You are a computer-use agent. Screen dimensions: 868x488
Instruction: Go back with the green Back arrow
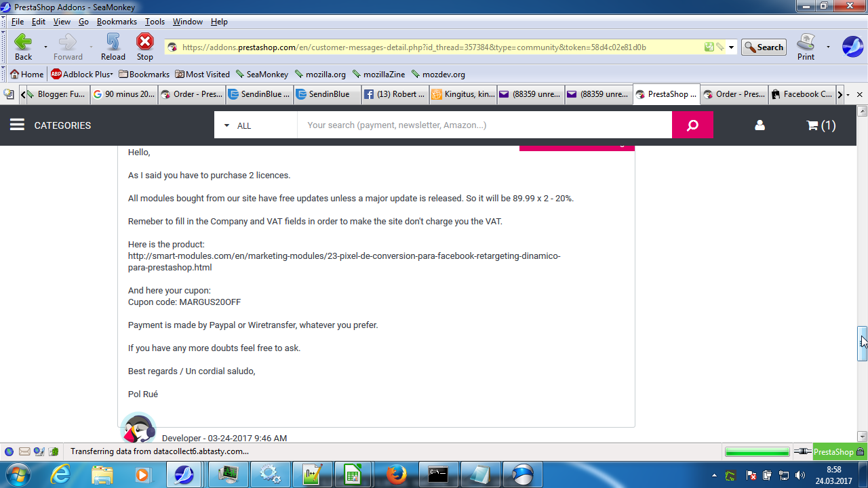pos(23,47)
